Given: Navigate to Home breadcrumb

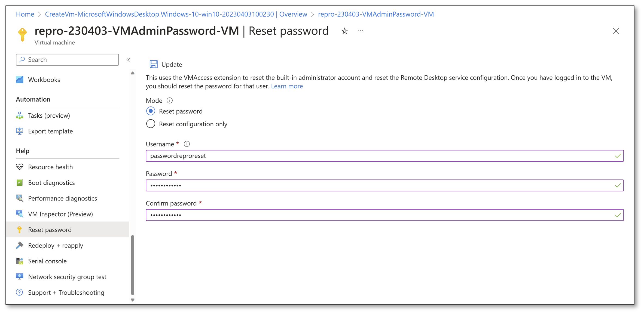Looking at the screenshot, I should click(x=25, y=14).
